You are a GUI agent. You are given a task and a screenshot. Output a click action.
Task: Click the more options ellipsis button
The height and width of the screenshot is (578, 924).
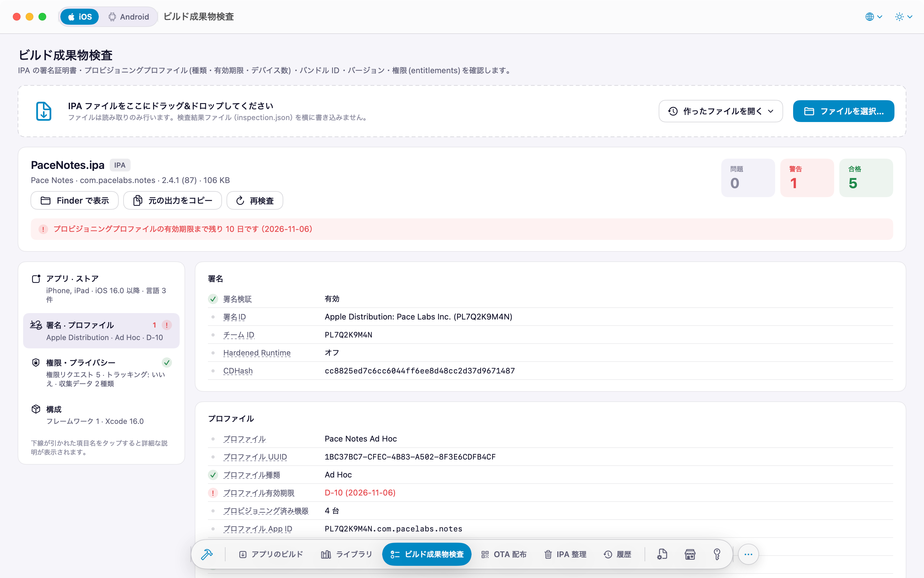[748, 554]
